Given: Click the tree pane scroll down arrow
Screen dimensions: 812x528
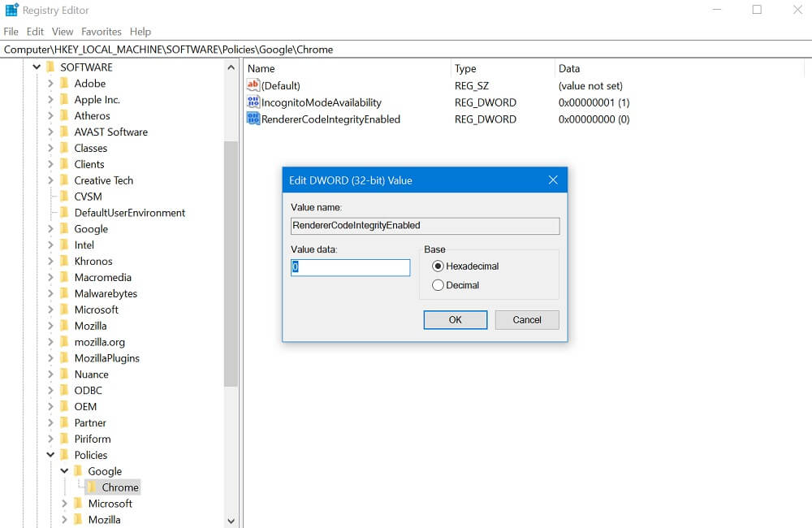Looking at the screenshot, I should (x=231, y=521).
